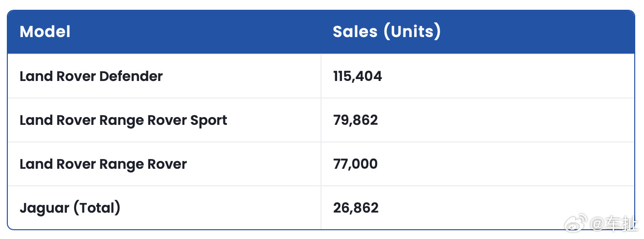Select the Model column header
Image resolution: width=644 pixels, height=239 pixels.
pos(45,32)
